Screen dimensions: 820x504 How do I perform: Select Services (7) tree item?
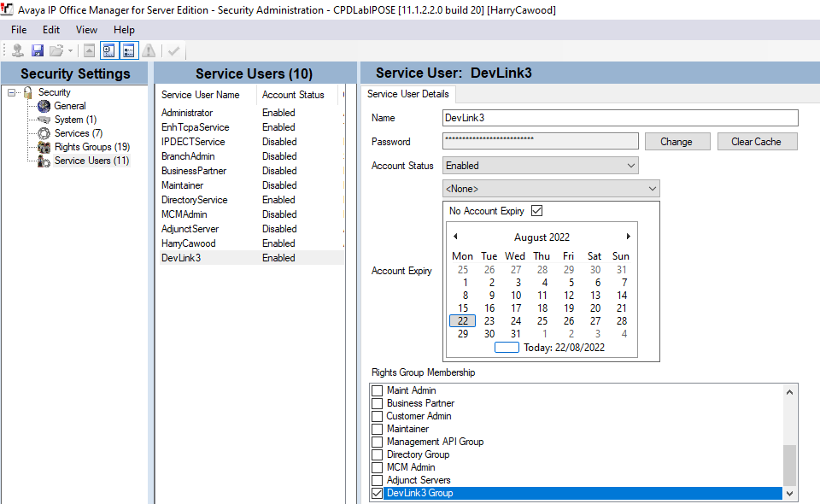pyautogui.click(x=79, y=133)
